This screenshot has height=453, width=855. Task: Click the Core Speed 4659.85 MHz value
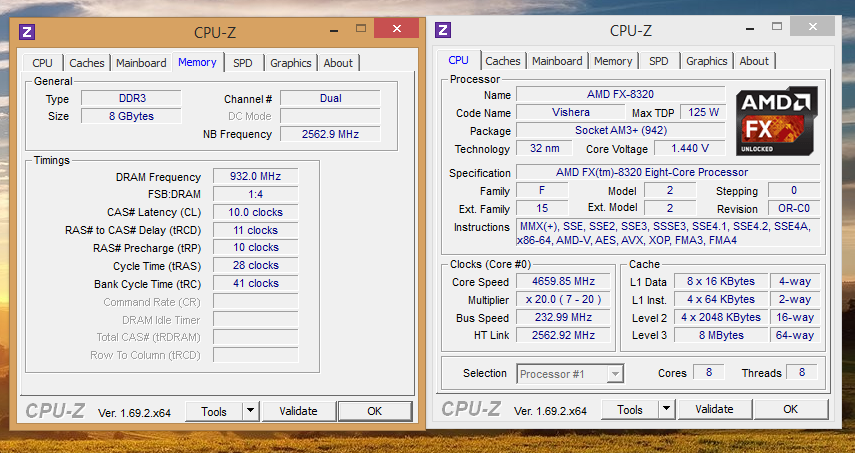point(563,281)
